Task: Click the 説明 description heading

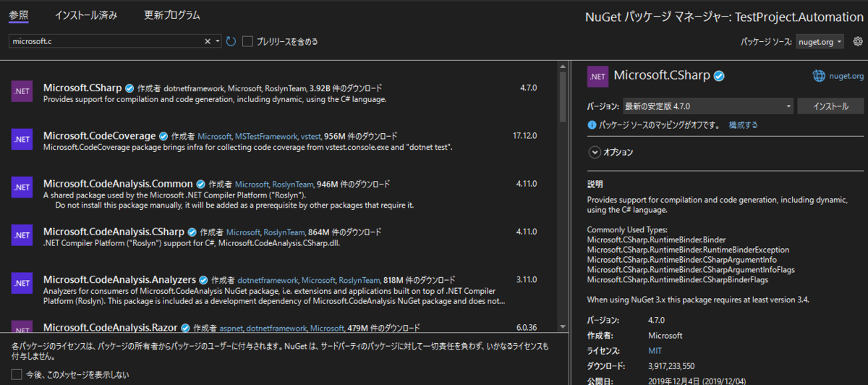Action: (595, 185)
